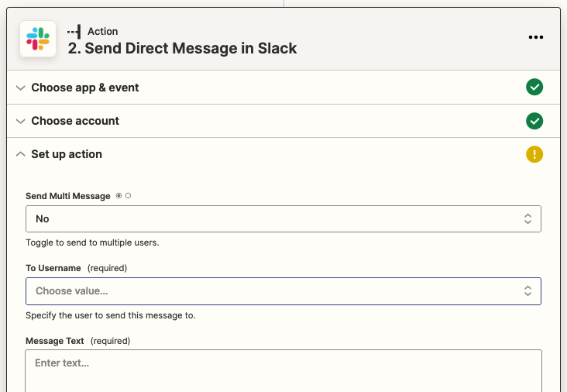Click the up-down arrows in Send Multi Message field

527,219
